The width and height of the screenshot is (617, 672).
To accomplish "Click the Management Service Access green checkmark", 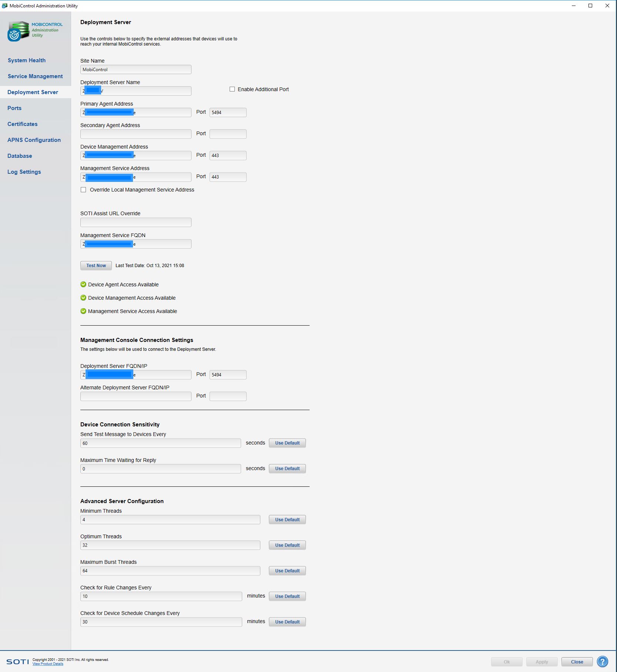I will coord(83,311).
